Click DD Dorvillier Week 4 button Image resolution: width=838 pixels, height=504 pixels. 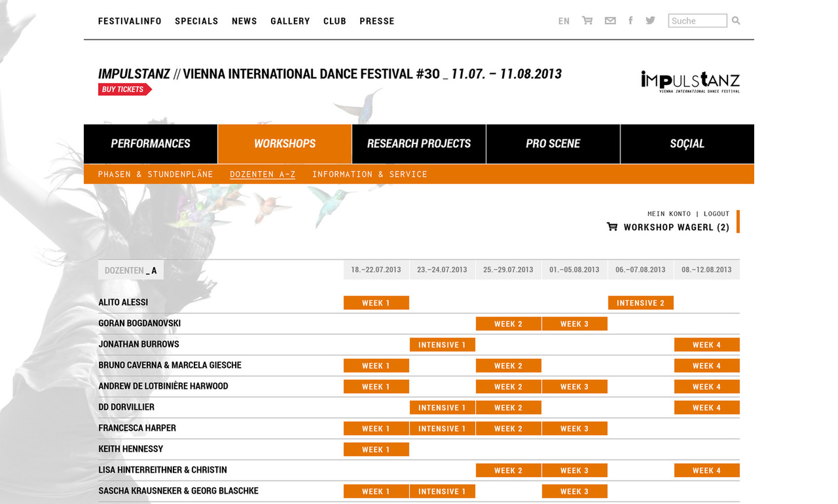(706, 408)
